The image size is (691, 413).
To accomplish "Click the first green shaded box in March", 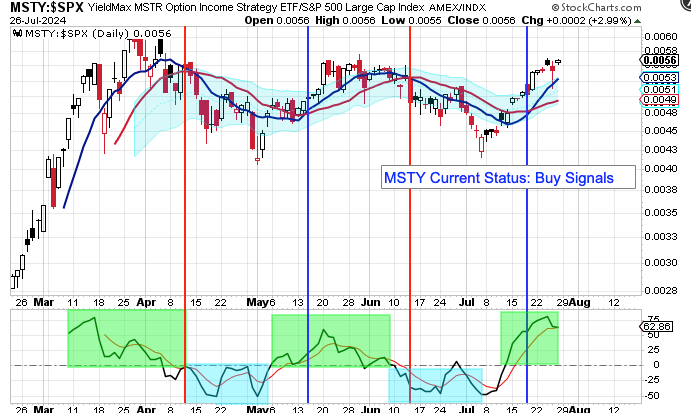I will point(125,338).
